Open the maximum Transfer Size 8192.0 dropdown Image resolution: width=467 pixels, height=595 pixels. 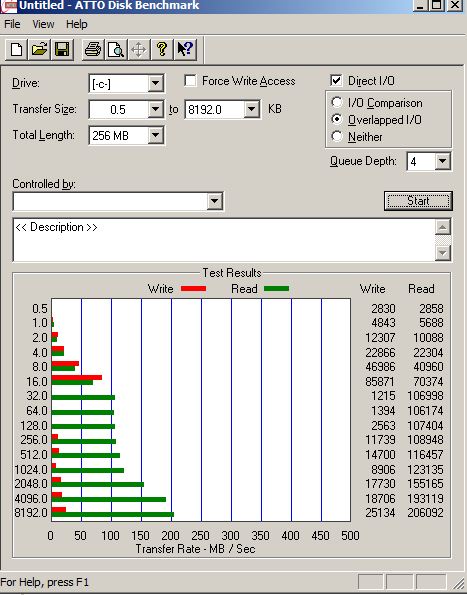click(251, 110)
